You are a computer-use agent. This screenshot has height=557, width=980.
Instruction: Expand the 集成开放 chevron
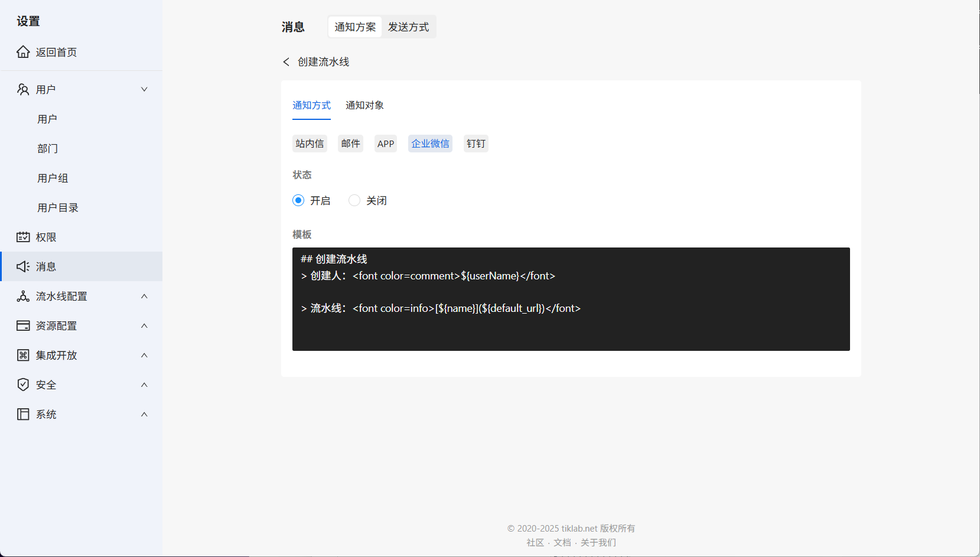(144, 355)
